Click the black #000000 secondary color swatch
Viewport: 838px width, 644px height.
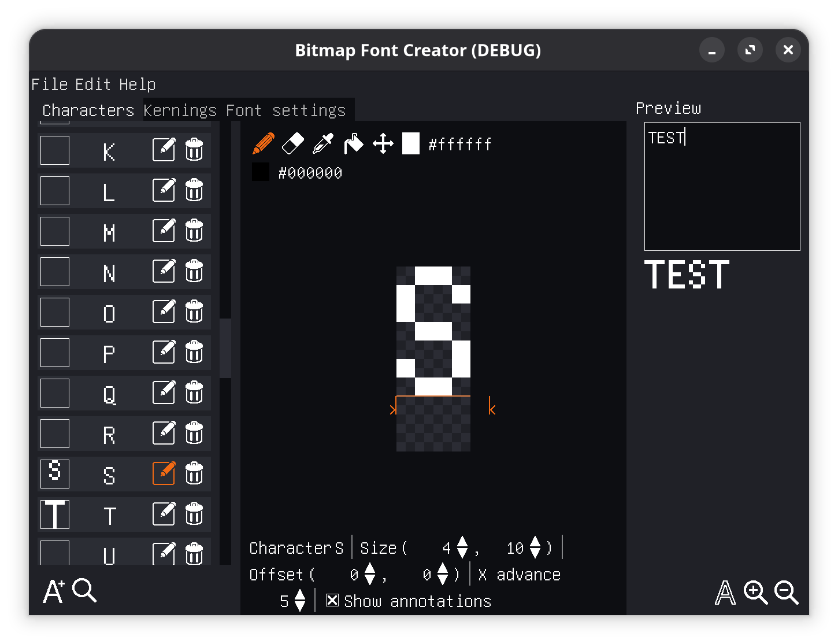[x=261, y=172]
